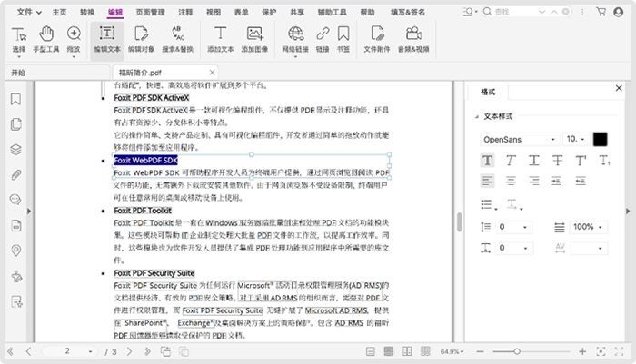Click the zoom slider handle

pos(517,351)
